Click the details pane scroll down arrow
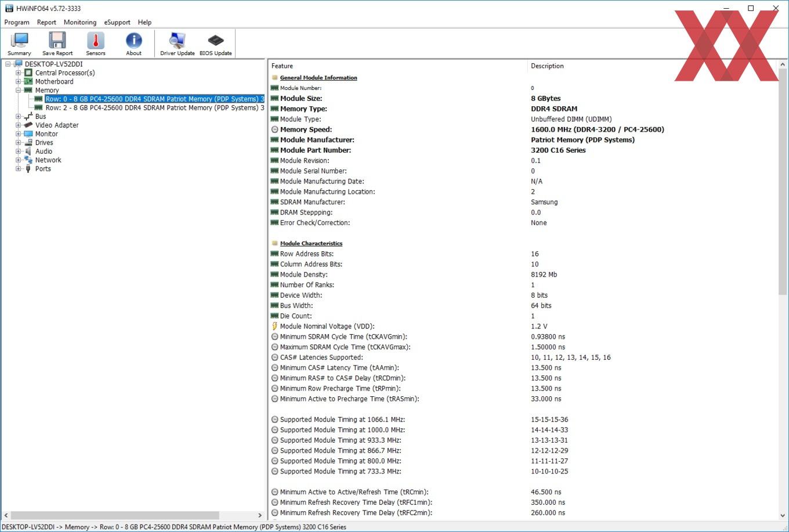This screenshot has width=789, height=532. point(783,515)
